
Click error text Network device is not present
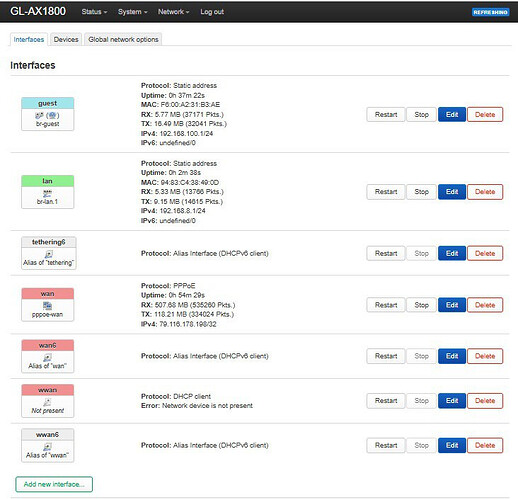pyautogui.click(x=207, y=406)
